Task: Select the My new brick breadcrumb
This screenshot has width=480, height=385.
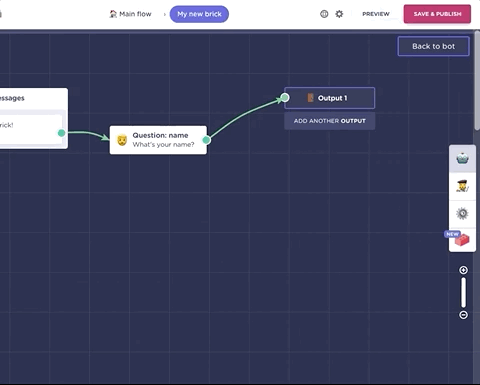Action: click(x=199, y=14)
